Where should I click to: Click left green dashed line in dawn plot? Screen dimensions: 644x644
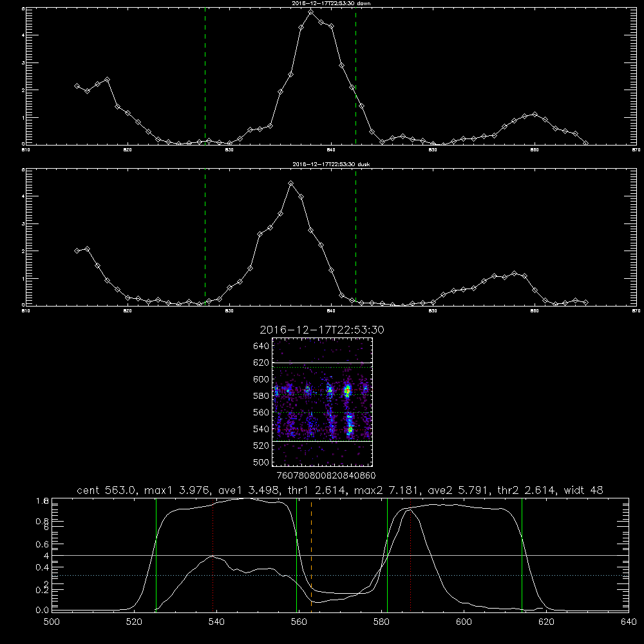(x=205, y=76)
